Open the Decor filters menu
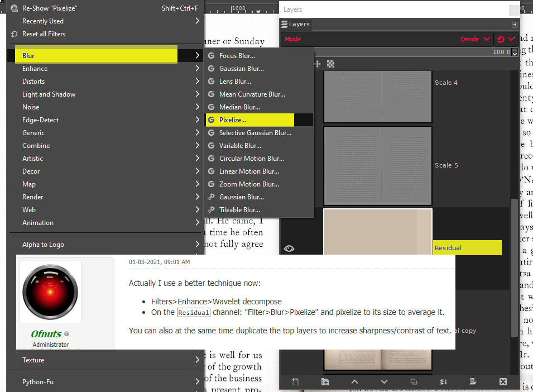 point(105,171)
